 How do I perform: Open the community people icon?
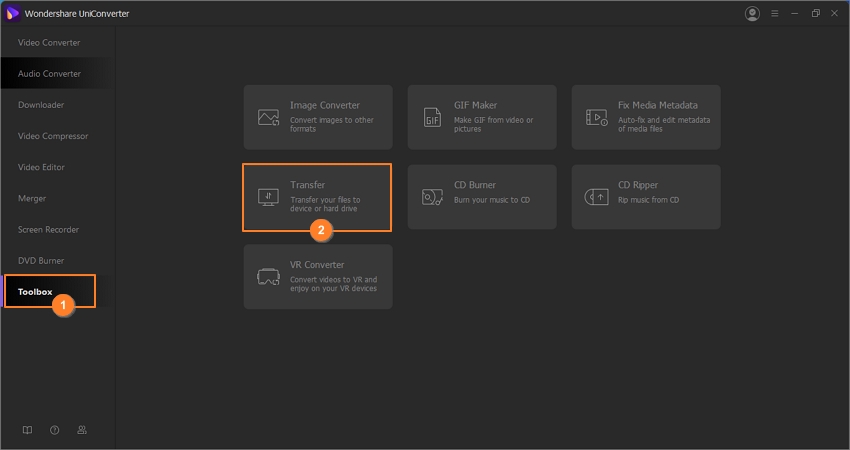[82, 430]
